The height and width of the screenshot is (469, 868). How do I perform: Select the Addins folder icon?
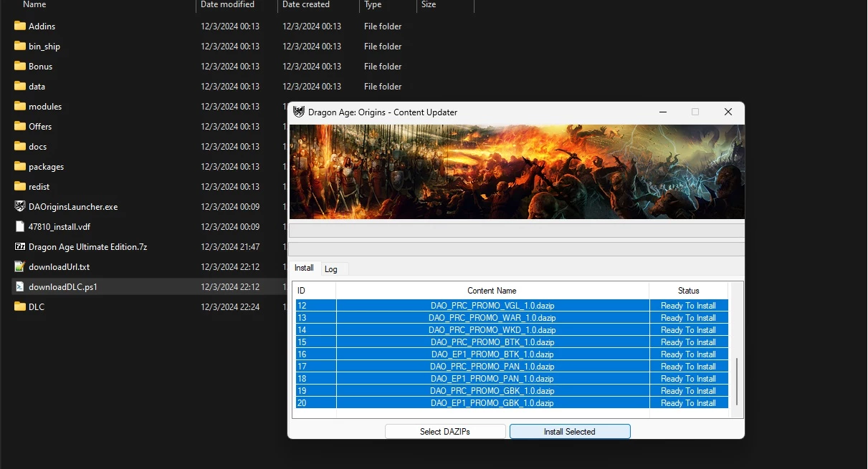click(x=20, y=26)
